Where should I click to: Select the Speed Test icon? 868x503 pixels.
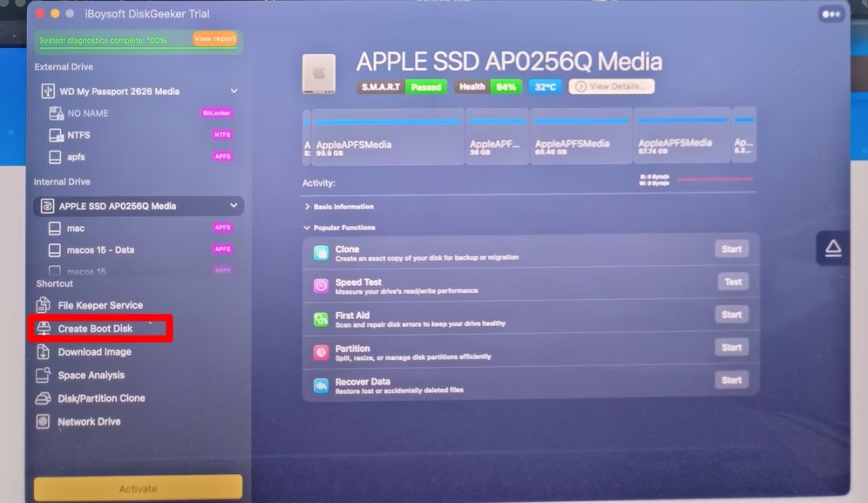[x=321, y=285]
